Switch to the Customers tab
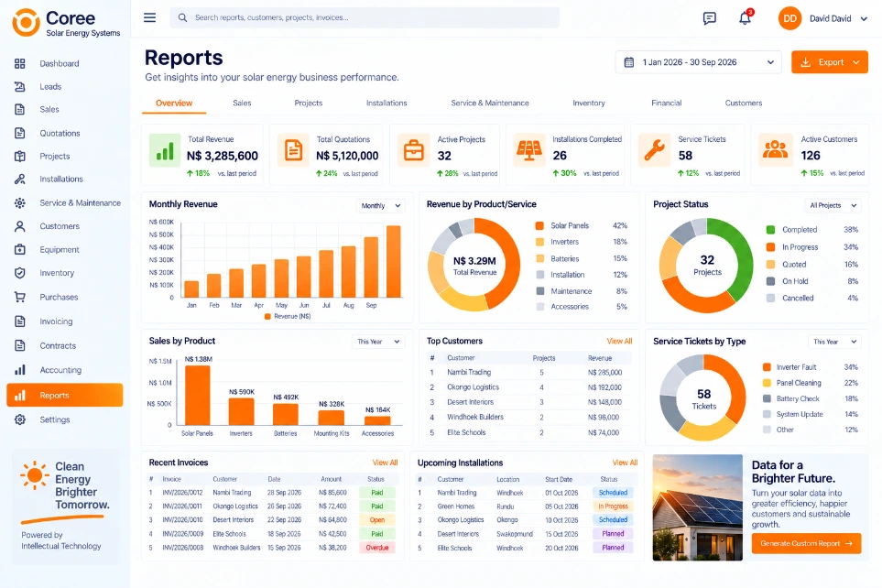The width and height of the screenshot is (882, 588). [744, 103]
